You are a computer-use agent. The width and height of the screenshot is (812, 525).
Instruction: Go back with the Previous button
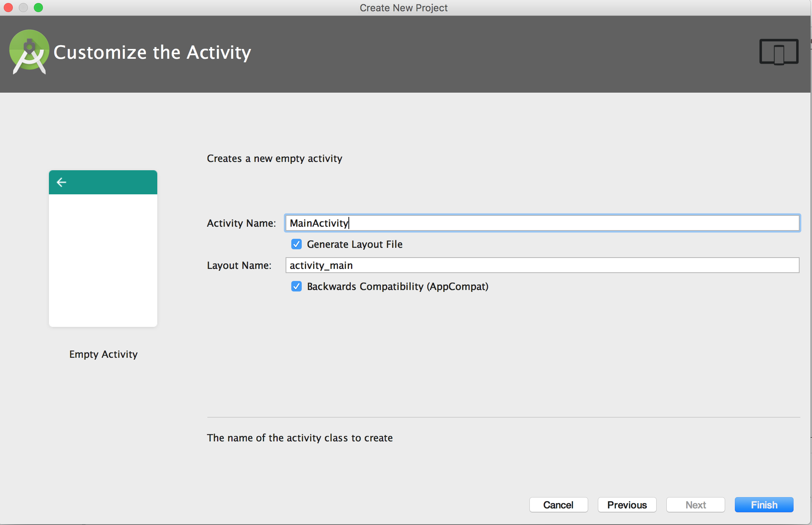[627, 505]
